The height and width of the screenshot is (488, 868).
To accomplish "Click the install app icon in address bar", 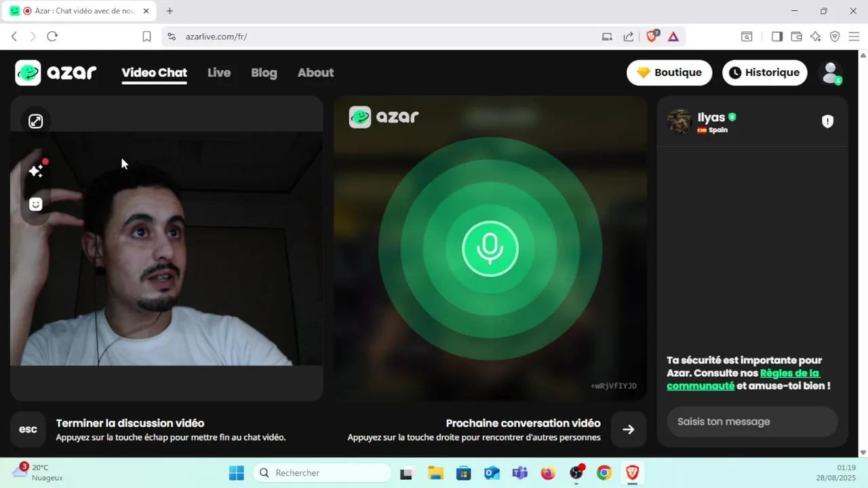I will [x=607, y=37].
